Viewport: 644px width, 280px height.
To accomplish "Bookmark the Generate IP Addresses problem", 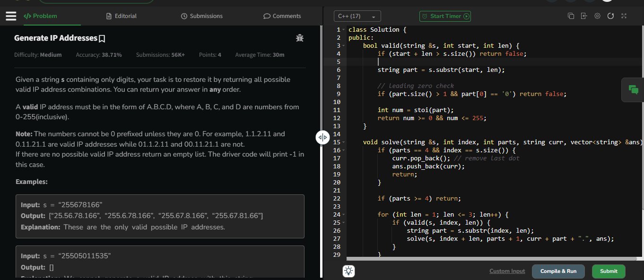I will (x=102, y=38).
